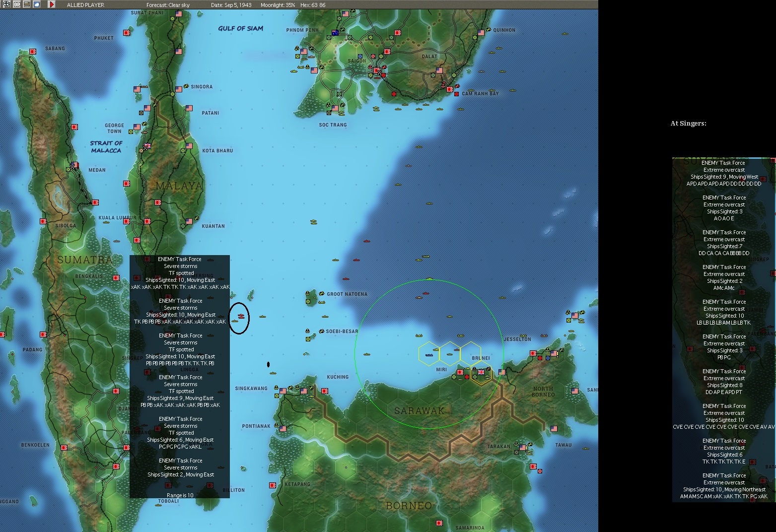
Task: Select the US flag base at Pontianak
Action: point(283,429)
